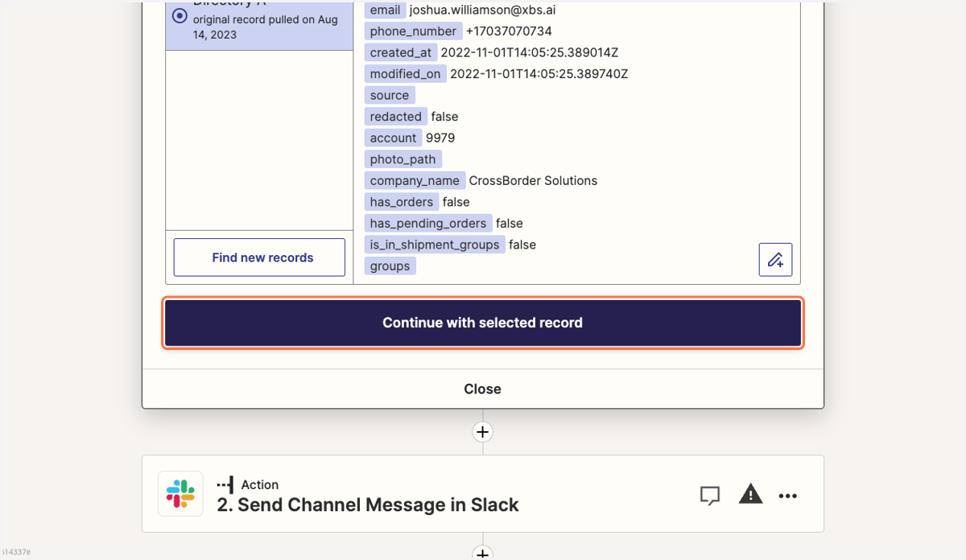Click Find new records button
The height and width of the screenshot is (560, 966).
(x=259, y=257)
